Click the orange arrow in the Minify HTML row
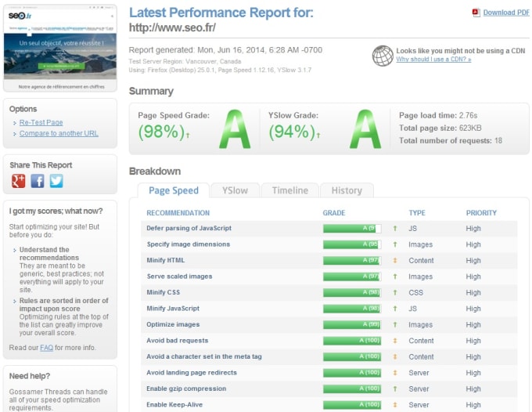 (x=395, y=261)
